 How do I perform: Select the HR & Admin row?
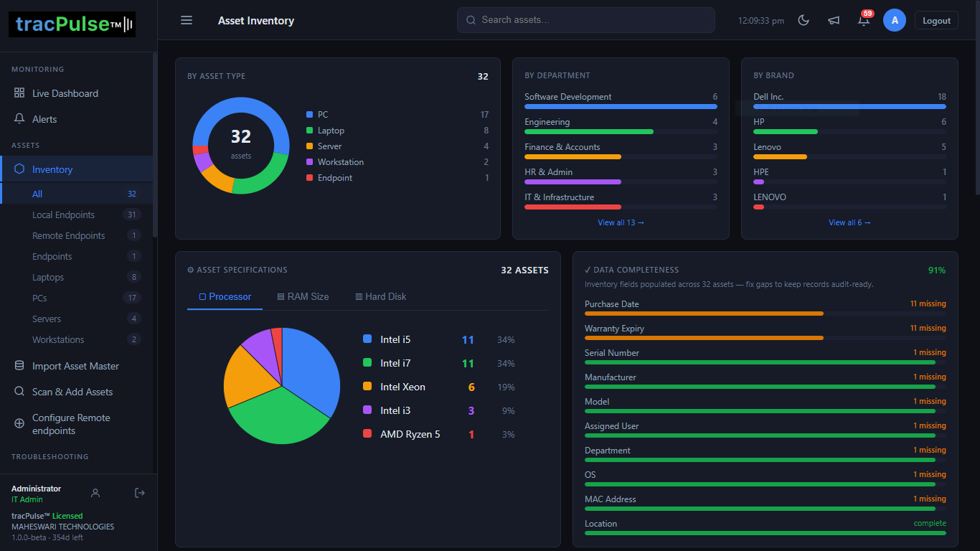(x=621, y=175)
